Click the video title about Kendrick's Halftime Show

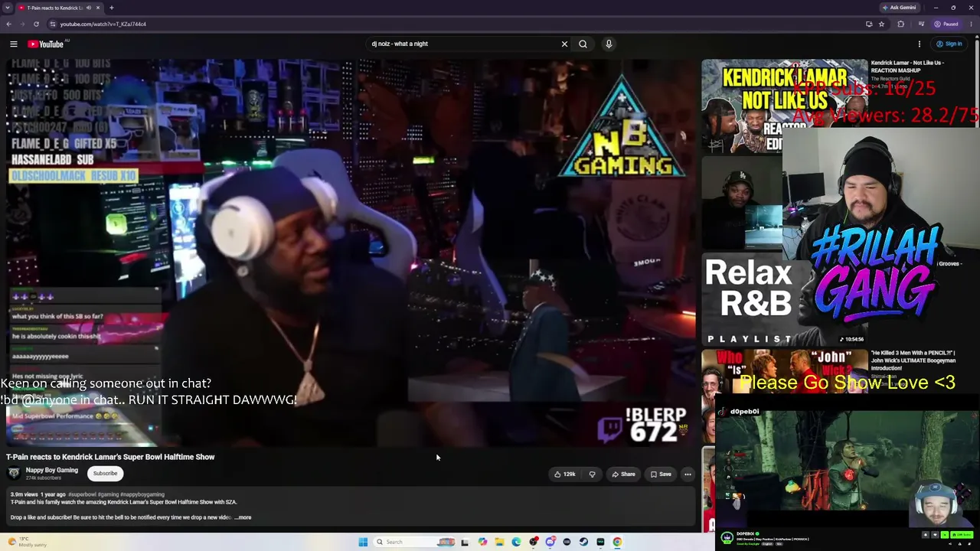[110, 457]
